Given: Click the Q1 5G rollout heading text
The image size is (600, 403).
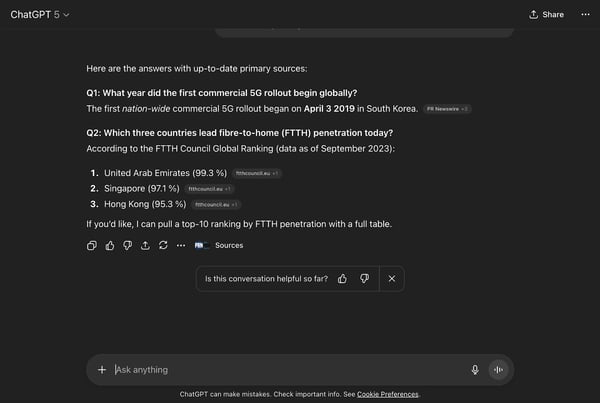Looking at the screenshot, I should [222, 93].
